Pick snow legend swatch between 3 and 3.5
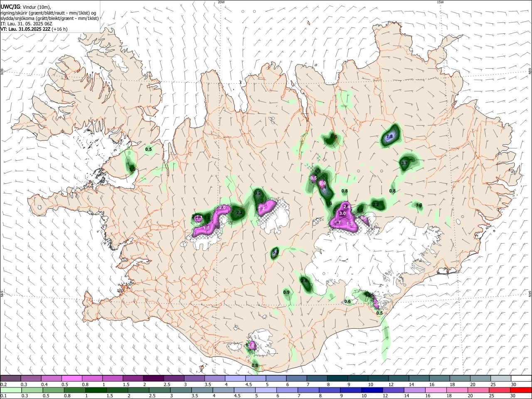Image resolution: width=532 pixels, height=399 pixels. (194, 378)
